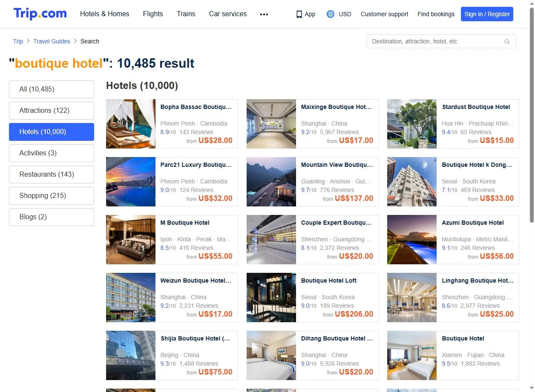Click Stardust Boutique Hotel title

[x=476, y=107]
